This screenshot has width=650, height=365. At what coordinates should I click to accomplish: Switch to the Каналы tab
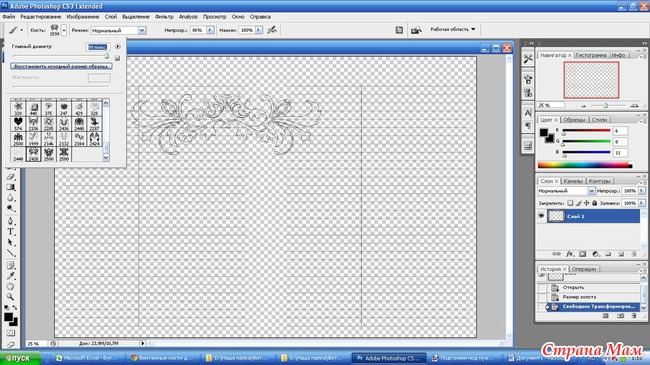pyautogui.click(x=573, y=181)
